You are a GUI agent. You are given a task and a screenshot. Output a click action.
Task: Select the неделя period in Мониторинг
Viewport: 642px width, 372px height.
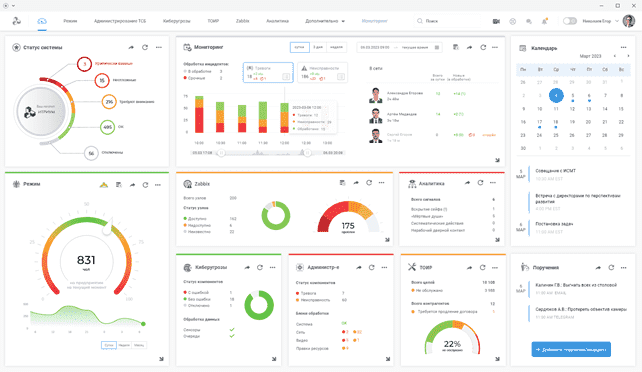click(x=337, y=47)
